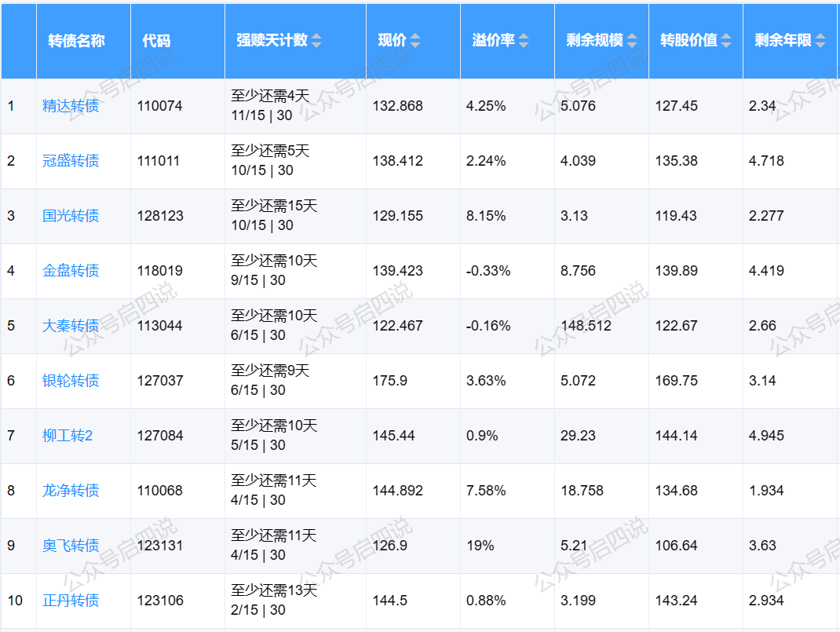
Task: Open 龙净转债 bond link
Action: click(x=71, y=491)
